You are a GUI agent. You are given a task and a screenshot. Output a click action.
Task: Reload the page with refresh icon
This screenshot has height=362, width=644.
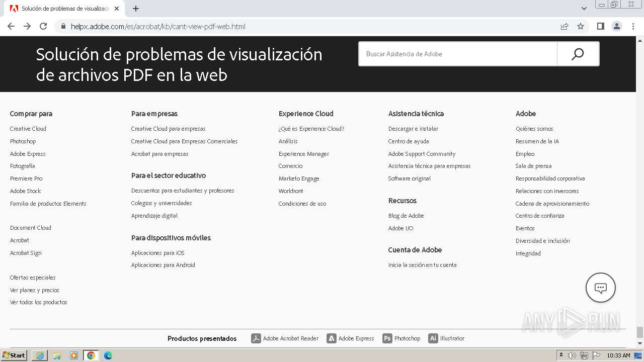coord(43,26)
